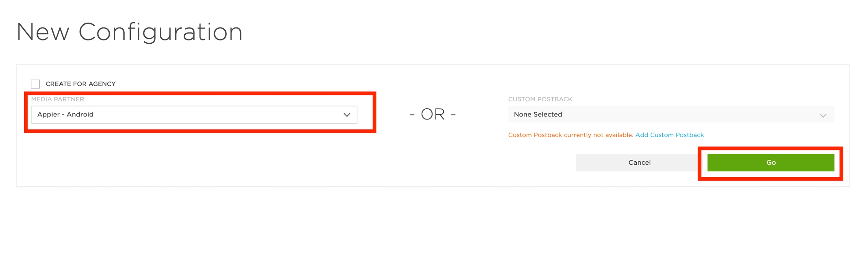868x277 pixels.
Task: Click the selected Appier - Android value
Action: point(65,115)
